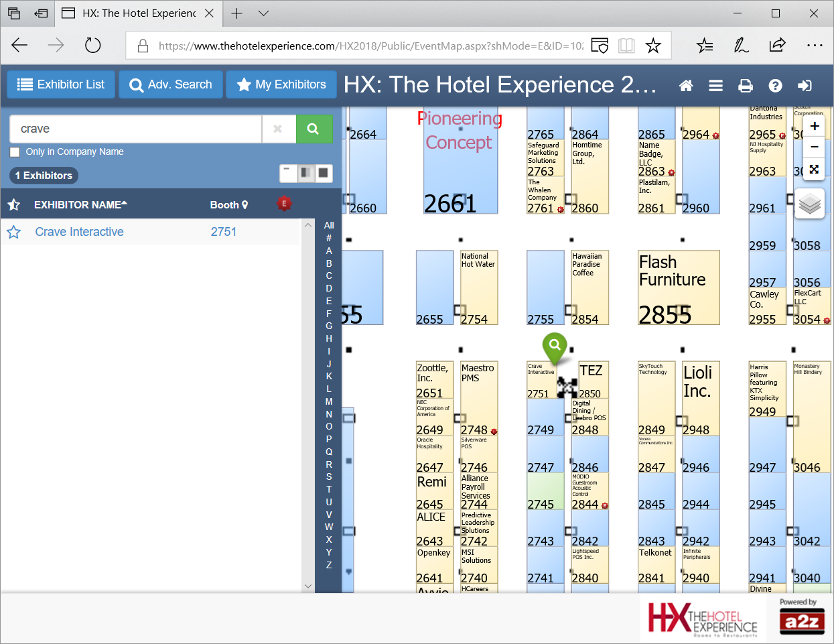
Task: Star Crave Interactive as a favorite exhibitor
Action: (13, 232)
